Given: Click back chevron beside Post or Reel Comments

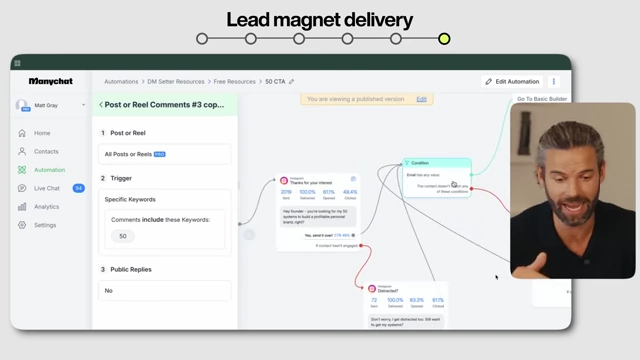Looking at the screenshot, I should click(101, 104).
